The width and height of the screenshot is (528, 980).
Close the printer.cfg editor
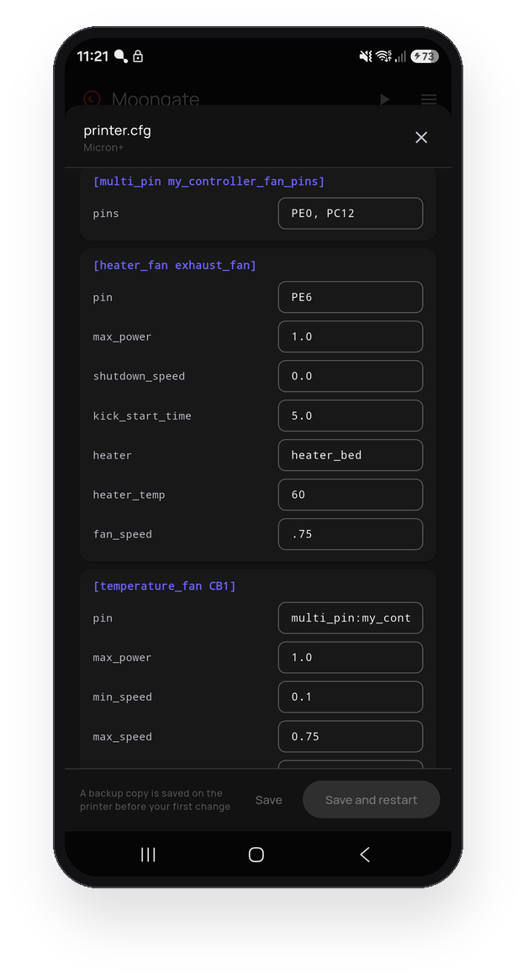421,137
